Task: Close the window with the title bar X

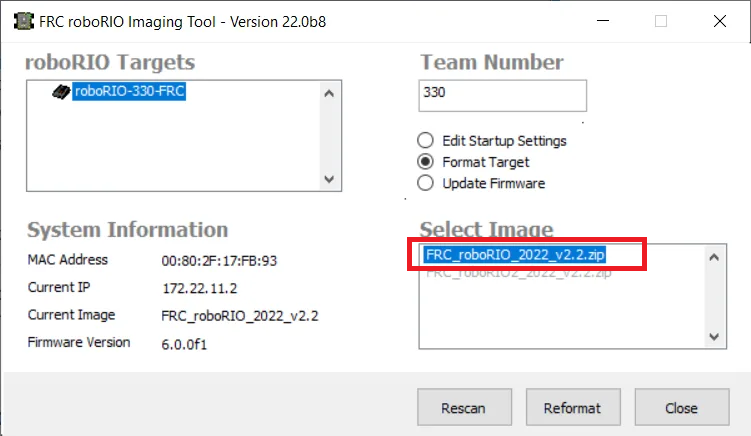Action: 719,21
